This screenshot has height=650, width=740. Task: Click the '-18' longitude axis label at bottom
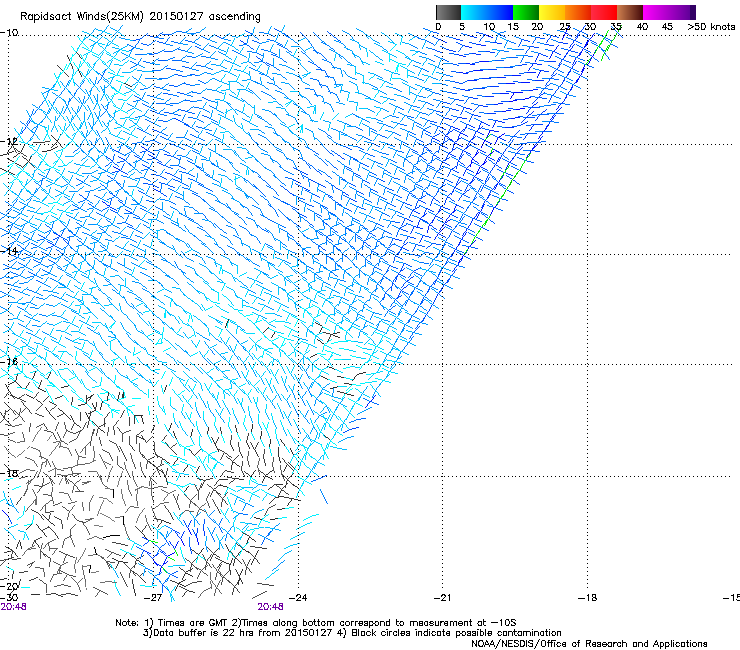tap(587, 598)
